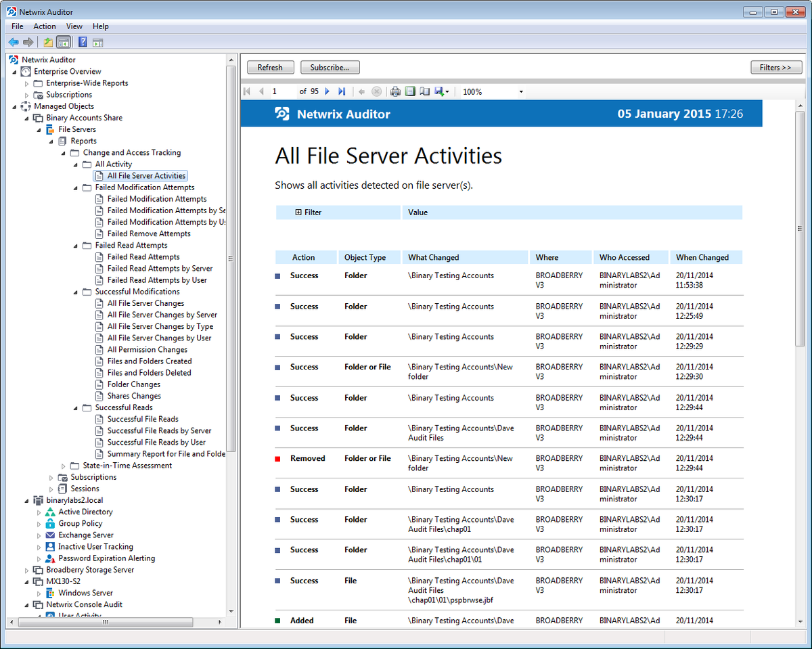
Task: Click inside the page number field
Action: [276, 91]
